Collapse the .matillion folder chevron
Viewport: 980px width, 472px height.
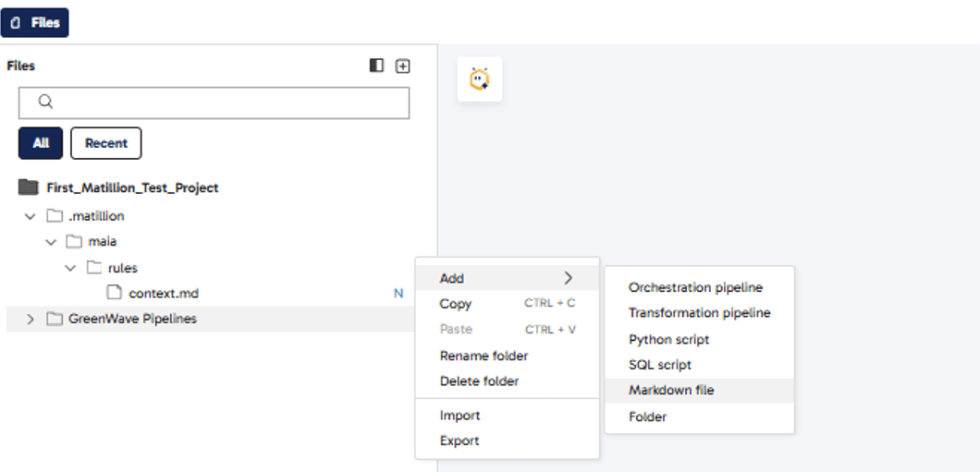click(30, 217)
